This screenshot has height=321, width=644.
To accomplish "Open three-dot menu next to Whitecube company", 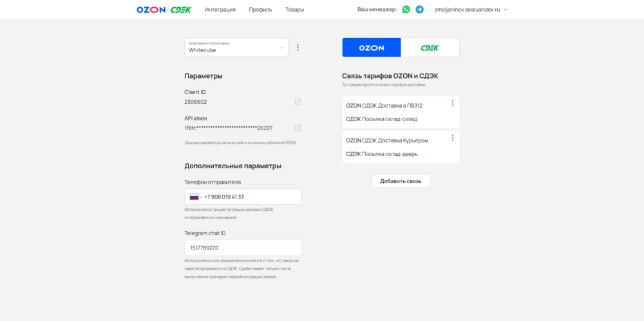I will (298, 47).
